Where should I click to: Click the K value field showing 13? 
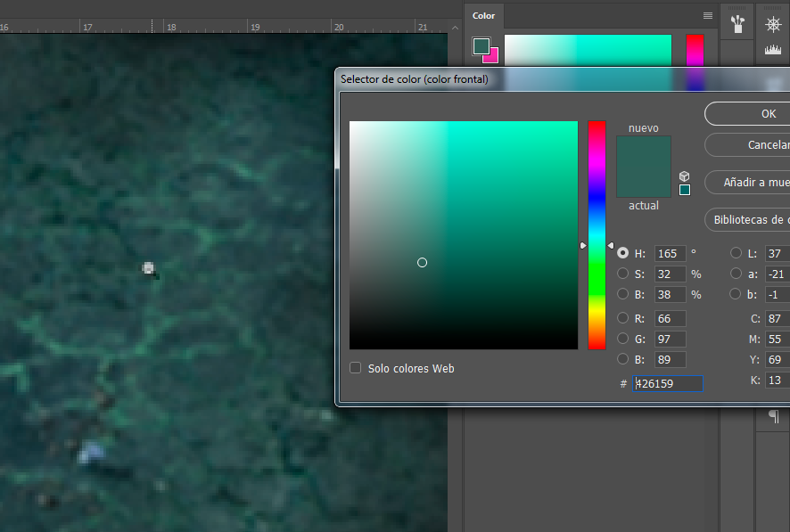point(778,380)
